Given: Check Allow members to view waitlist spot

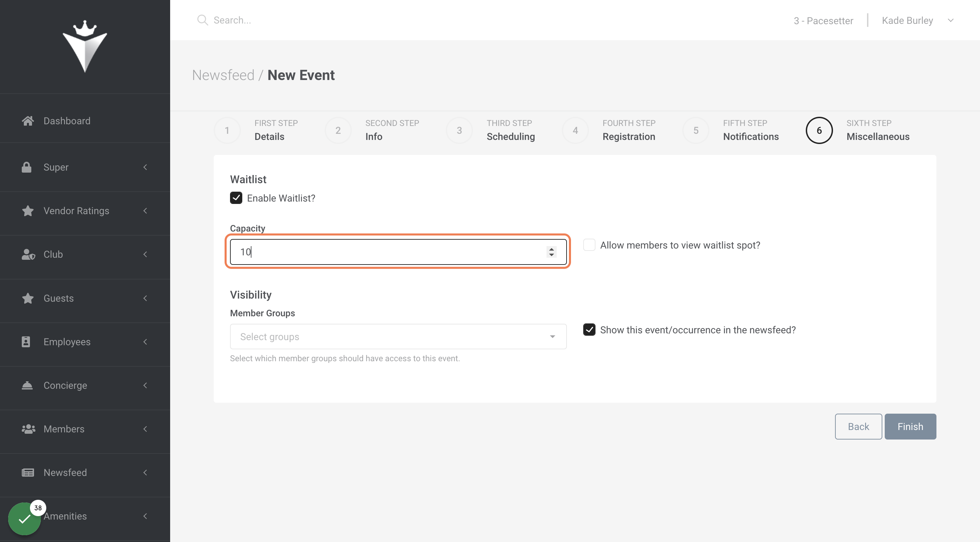Looking at the screenshot, I should pos(589,245).
